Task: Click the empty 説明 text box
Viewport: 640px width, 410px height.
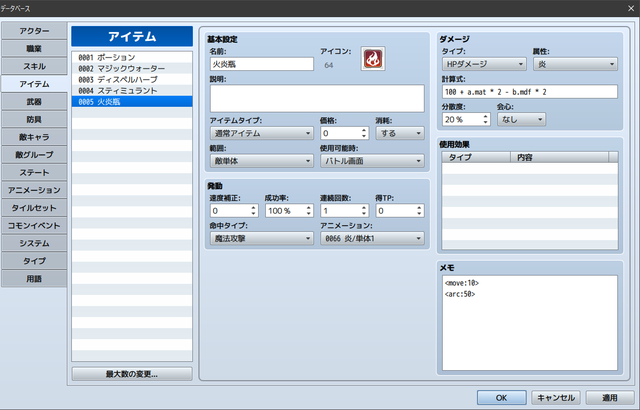Action: click(x=317, y=98)
